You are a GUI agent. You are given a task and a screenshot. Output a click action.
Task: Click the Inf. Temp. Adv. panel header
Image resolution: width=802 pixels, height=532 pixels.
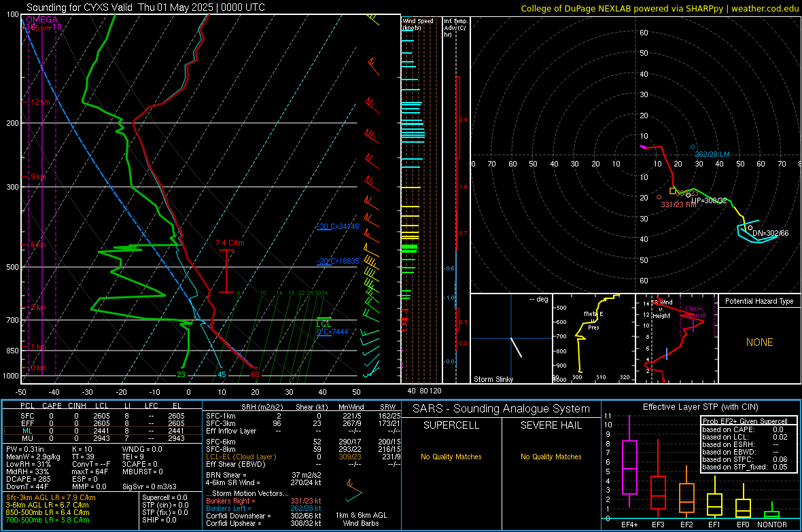tap(455, 28)
